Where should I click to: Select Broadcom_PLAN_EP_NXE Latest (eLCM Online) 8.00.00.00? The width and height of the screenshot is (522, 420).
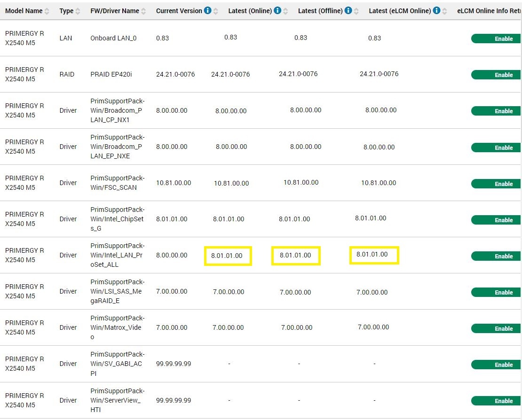point(379,147)
